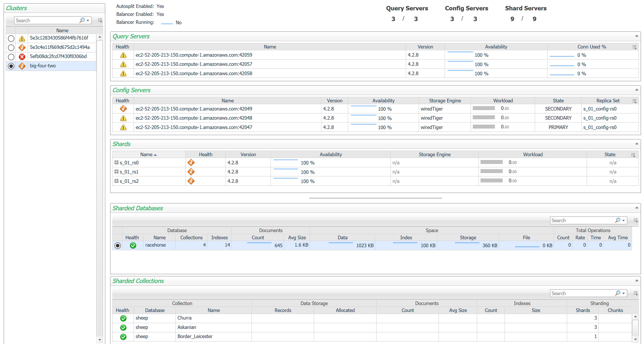Screen dimensions: 644x344
Task: Expand shard s_01_rs0 tree node
Action: (116, 163)
